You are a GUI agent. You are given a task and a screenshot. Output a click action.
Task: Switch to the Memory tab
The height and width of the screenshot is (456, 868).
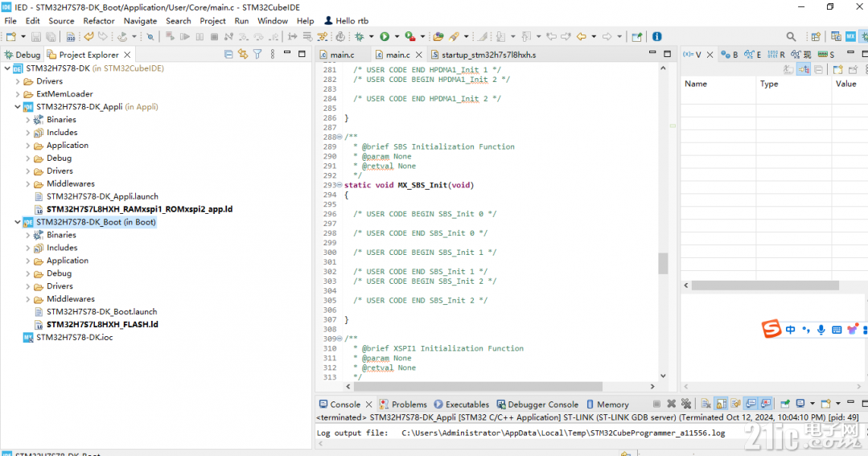click(x=607, y=405)
